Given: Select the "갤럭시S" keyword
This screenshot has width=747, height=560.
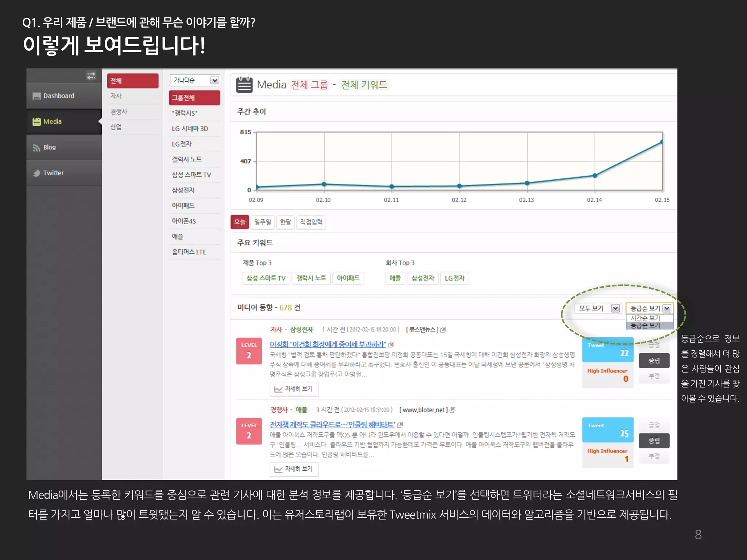Looking at the screenshot, I should click(195, 113).
